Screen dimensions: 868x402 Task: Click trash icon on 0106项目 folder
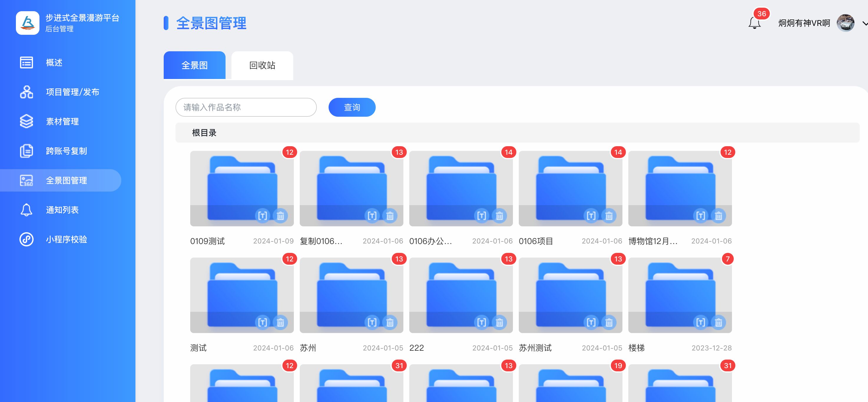[x=609, y=215]
